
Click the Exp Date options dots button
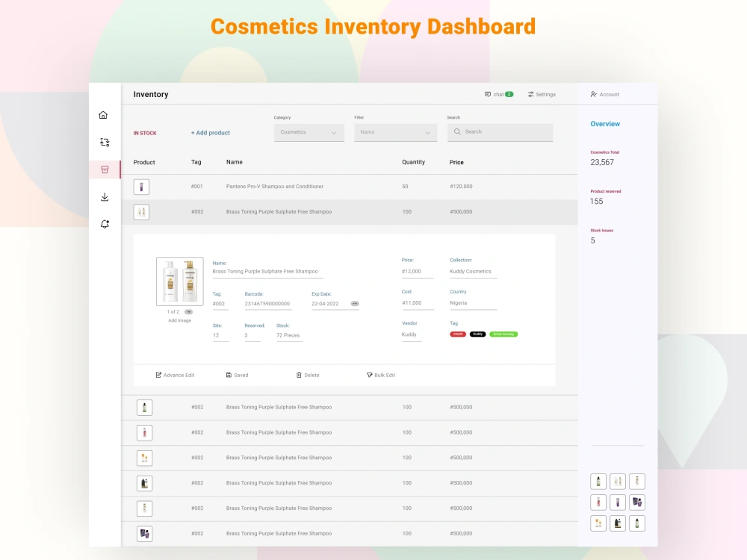pos(355,303)
